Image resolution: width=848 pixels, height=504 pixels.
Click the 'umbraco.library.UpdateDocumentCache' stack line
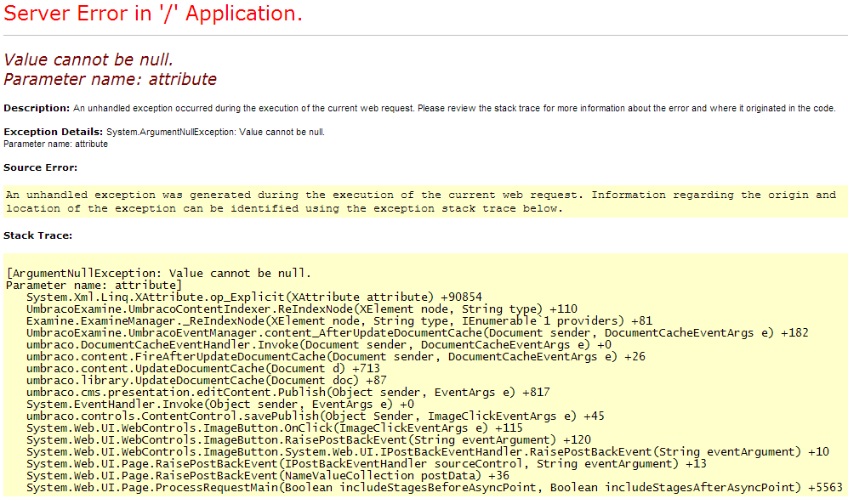click(207, 380)
